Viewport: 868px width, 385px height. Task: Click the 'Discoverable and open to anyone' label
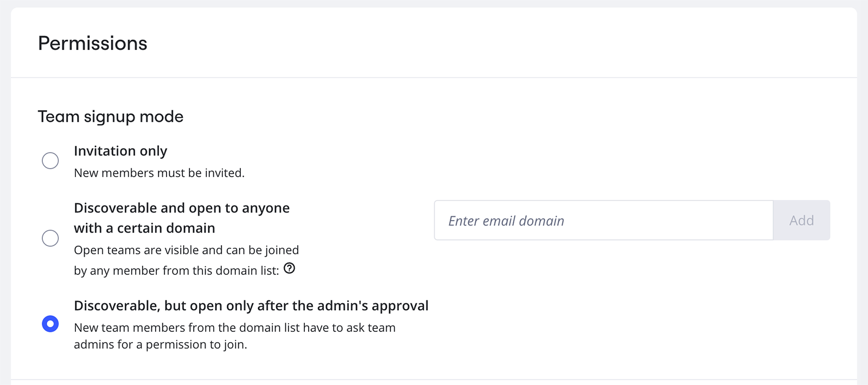point(182,208)
